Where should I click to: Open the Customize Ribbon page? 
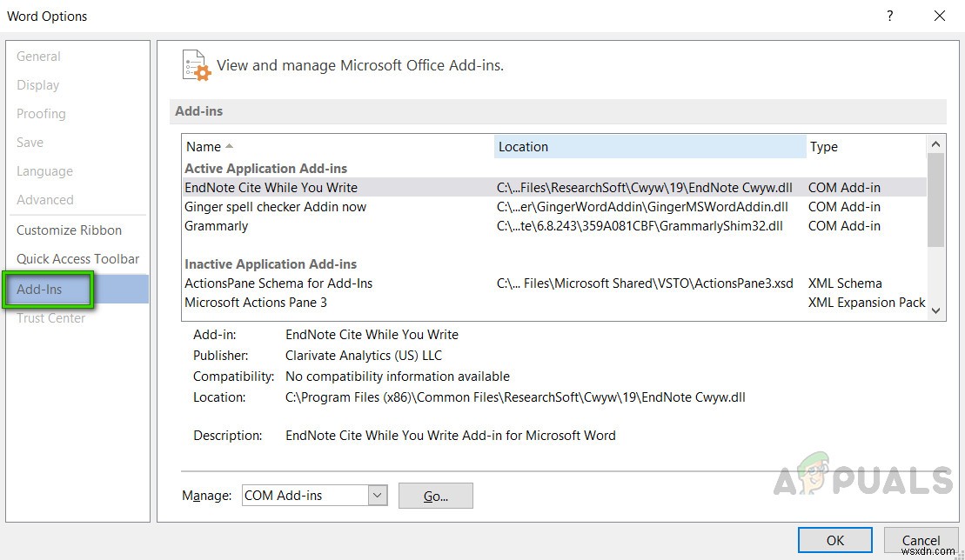click(69, 230)
